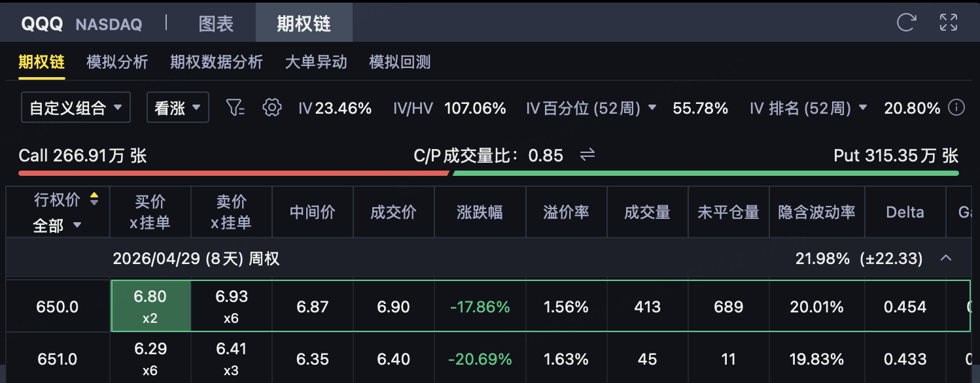Select the 期权数据分析 tab
The image size is (980, 383).
pos(217,62)
